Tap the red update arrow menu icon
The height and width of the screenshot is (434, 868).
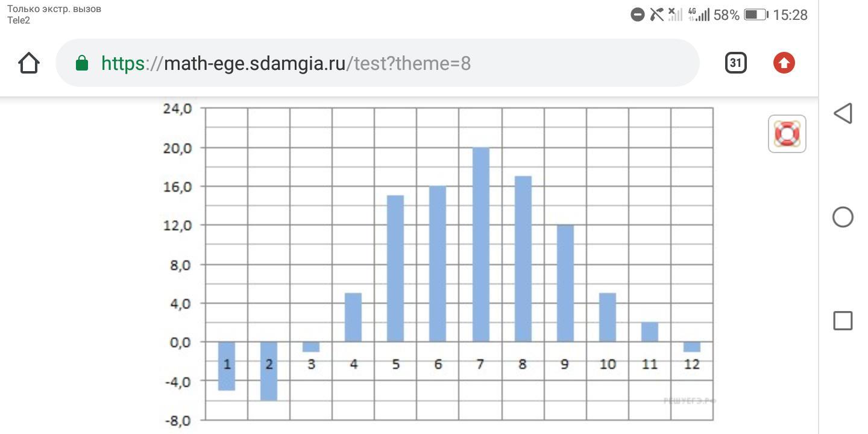pyautogui.click(x=784, y=63)
